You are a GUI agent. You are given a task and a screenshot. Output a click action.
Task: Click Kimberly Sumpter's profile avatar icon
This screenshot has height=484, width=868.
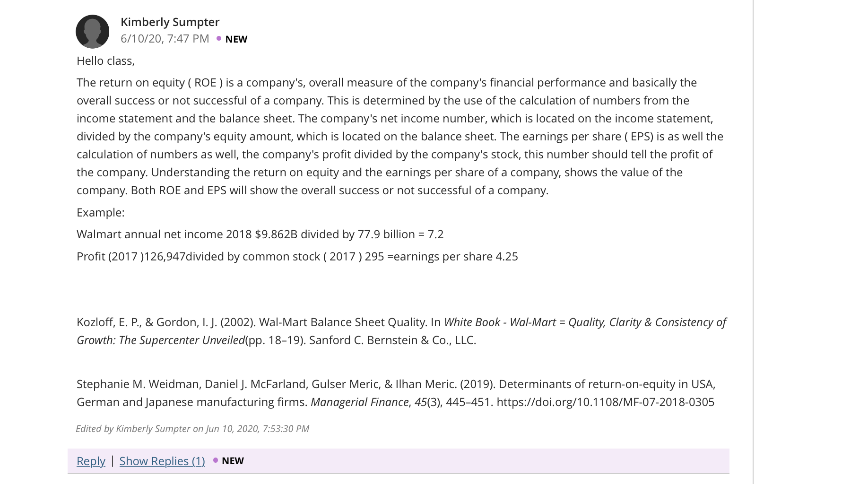pos(92,32)
